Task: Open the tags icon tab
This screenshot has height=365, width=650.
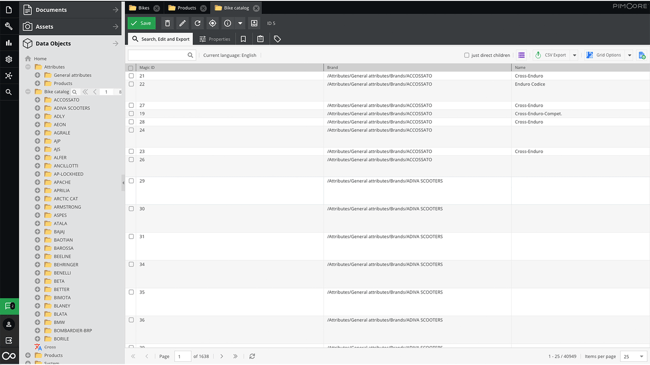Action: point(277,39)
